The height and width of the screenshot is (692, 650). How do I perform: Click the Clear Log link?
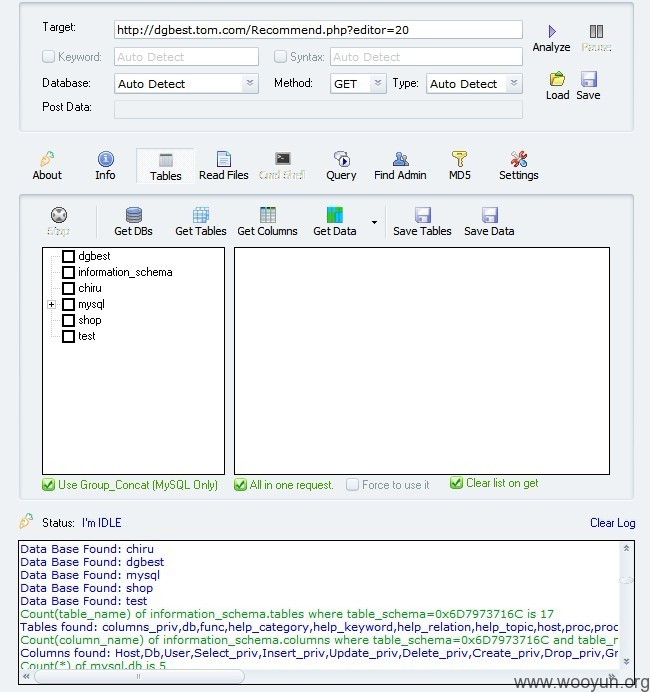click(x=612, y=523)
